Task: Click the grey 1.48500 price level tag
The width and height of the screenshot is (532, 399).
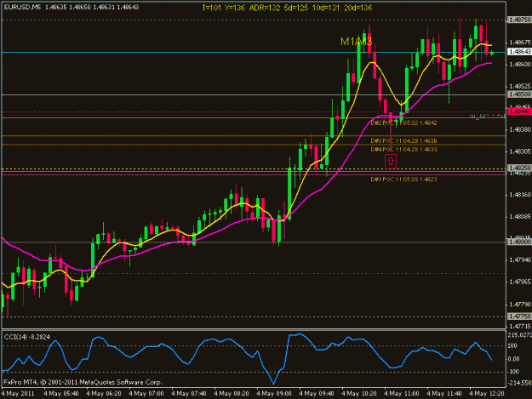Action: [x=519, y=94]
